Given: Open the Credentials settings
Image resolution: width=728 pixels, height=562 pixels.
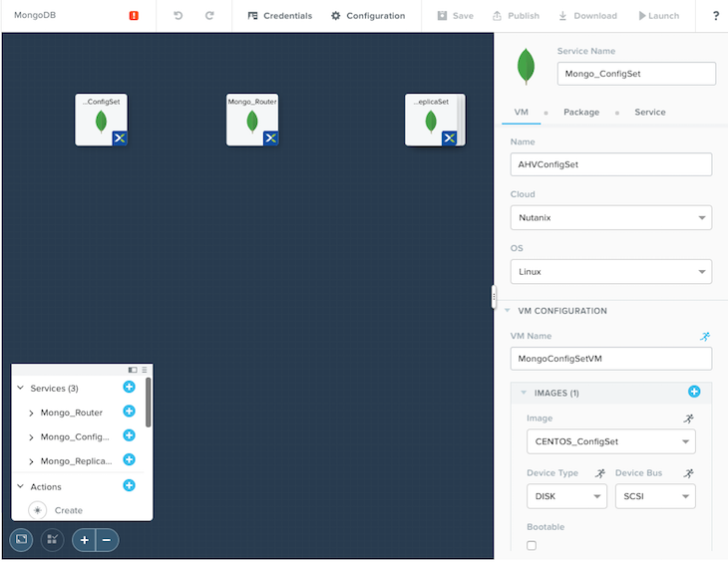Looking at the screenshot, I should [280, 16].
